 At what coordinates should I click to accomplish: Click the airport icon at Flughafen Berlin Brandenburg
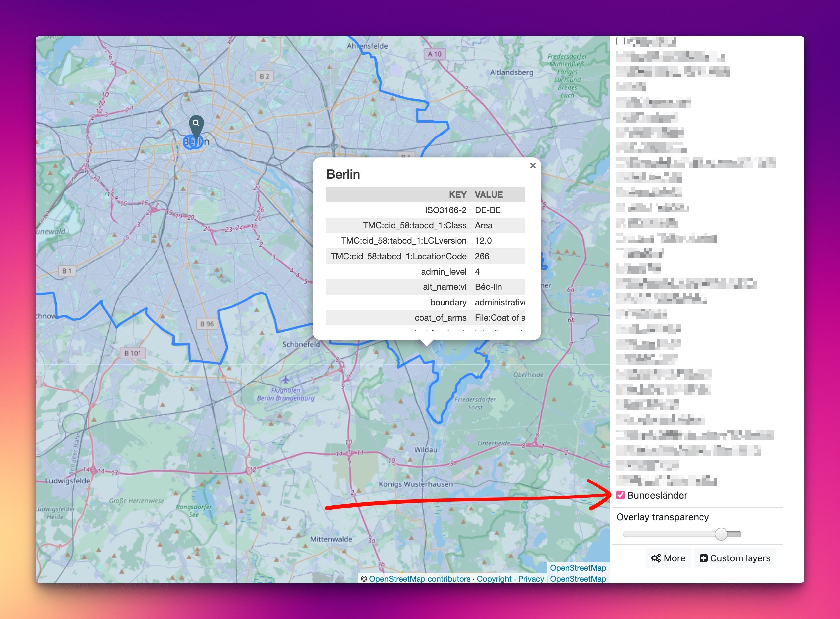click(x=286, y=380)
